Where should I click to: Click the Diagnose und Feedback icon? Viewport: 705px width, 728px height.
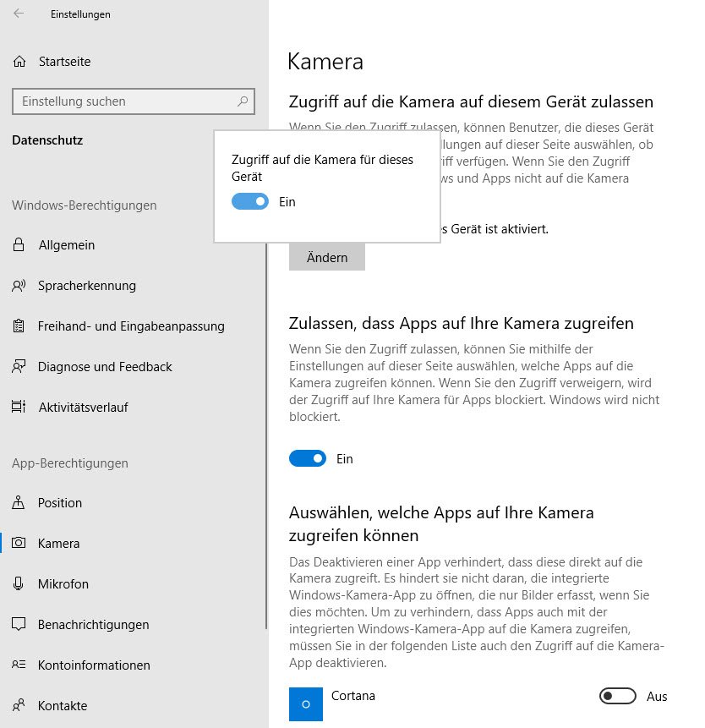tap(19, 367)
